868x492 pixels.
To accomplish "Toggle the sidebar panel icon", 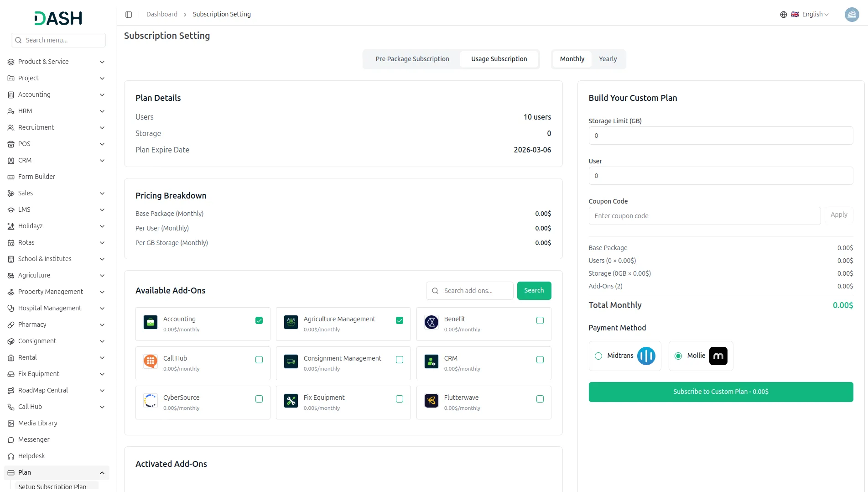I will [x=129, y=15].
